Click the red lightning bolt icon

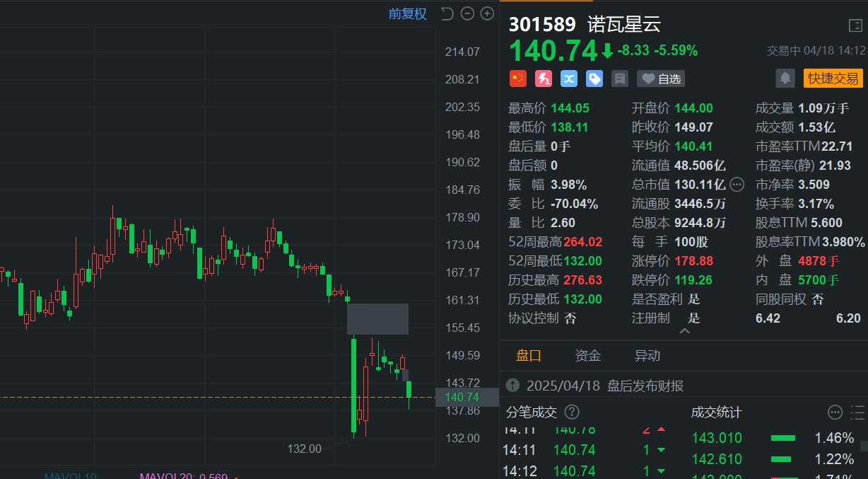pos(544,79)
